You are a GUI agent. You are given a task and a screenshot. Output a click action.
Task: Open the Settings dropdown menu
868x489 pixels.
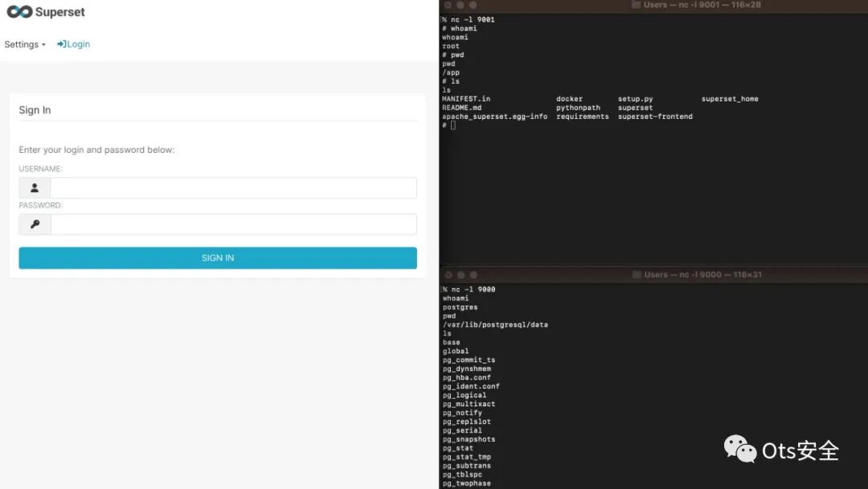click(25, 44)
